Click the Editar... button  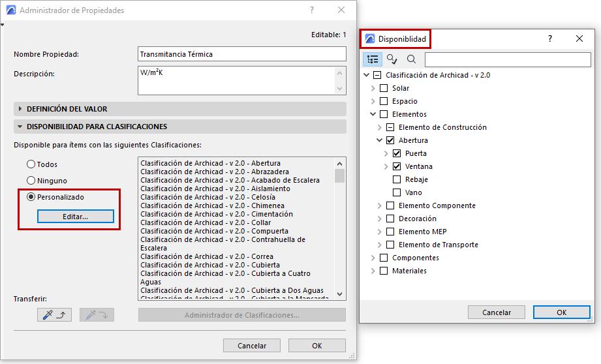[76, 217]
